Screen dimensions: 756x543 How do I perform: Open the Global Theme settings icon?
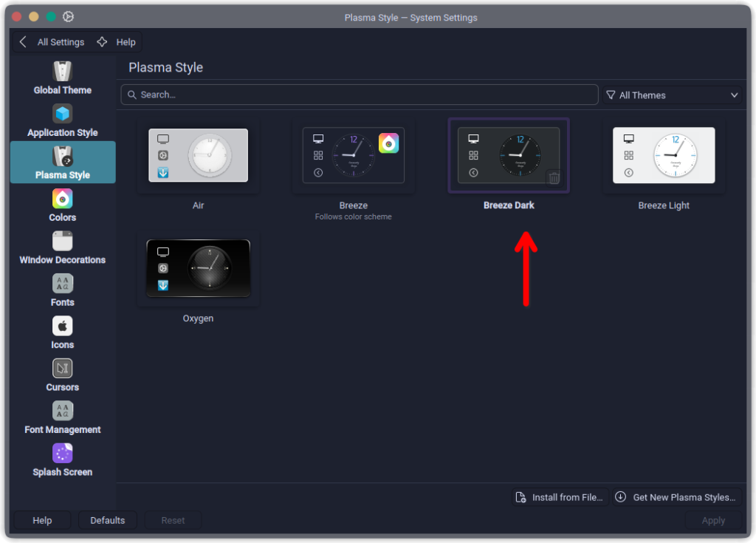62,72
